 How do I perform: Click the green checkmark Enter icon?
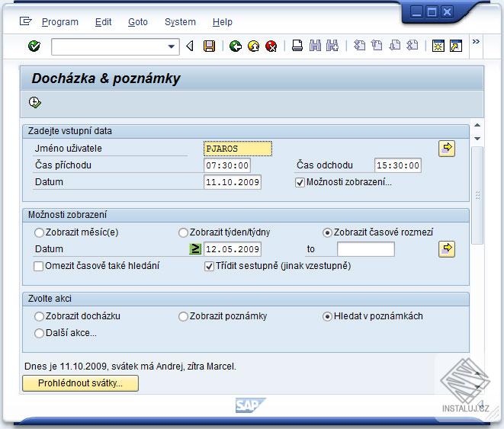point(34,46)
